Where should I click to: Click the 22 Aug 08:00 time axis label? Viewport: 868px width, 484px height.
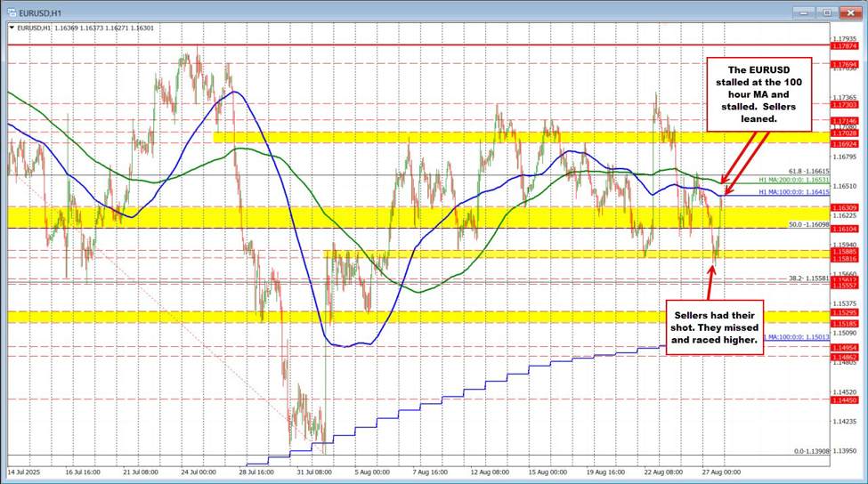[x=664, y=472]
